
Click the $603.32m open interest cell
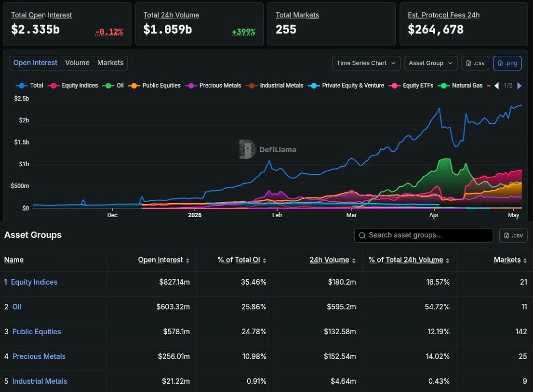(173, 307)
